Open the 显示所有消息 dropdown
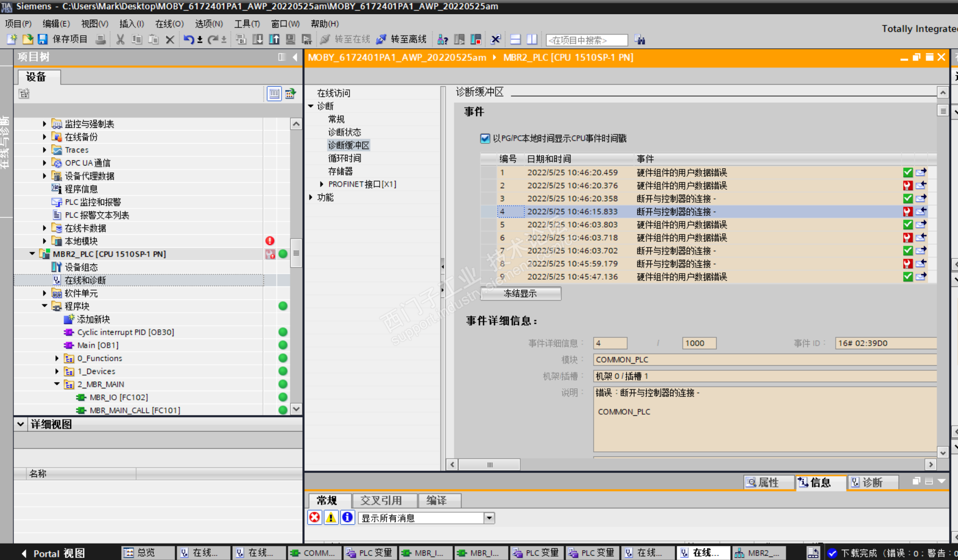958x560 pixels. pyautogui.click(x=489, y=518)
